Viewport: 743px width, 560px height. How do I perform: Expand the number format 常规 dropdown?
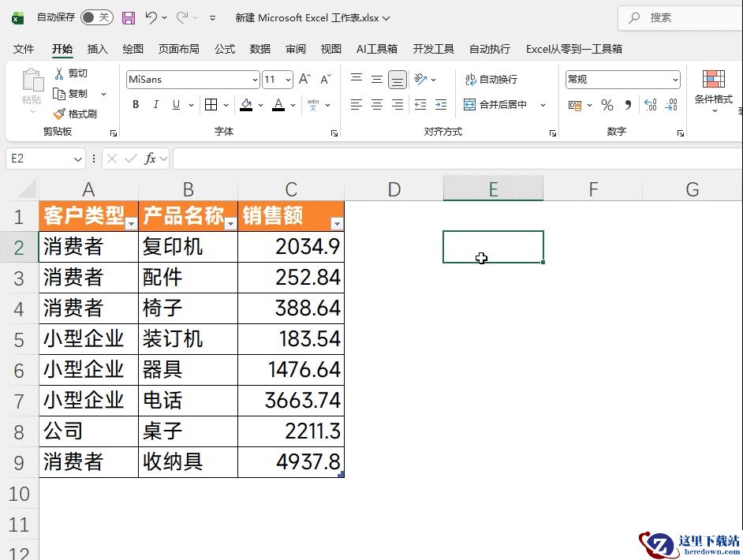[x=675, y=80]
